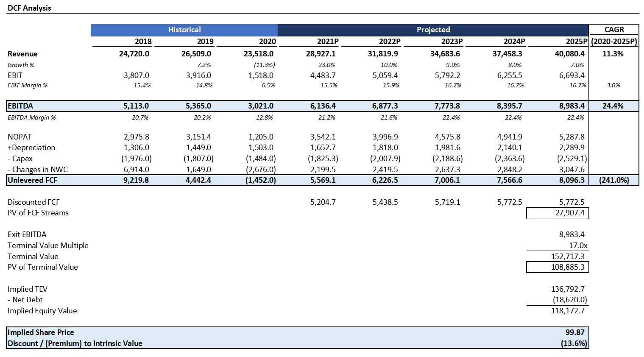
Task: Select implied TEV value 136,792.7
Action: (568, 289)
